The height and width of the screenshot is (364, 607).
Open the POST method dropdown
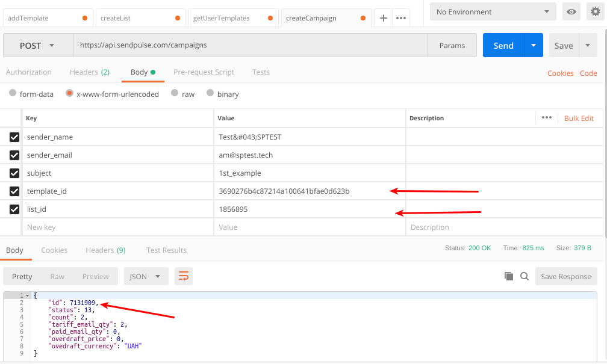37,46
